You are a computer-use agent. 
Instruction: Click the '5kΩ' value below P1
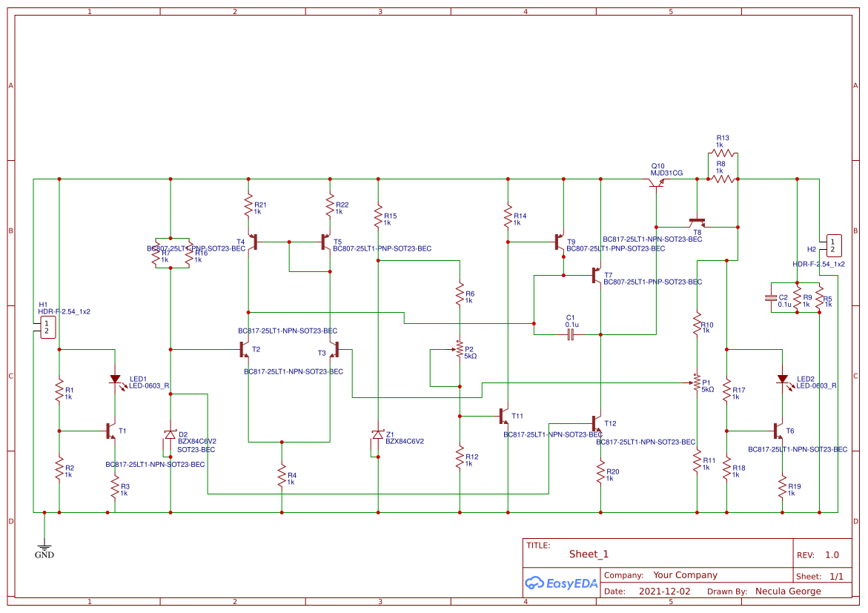point(707,389)
